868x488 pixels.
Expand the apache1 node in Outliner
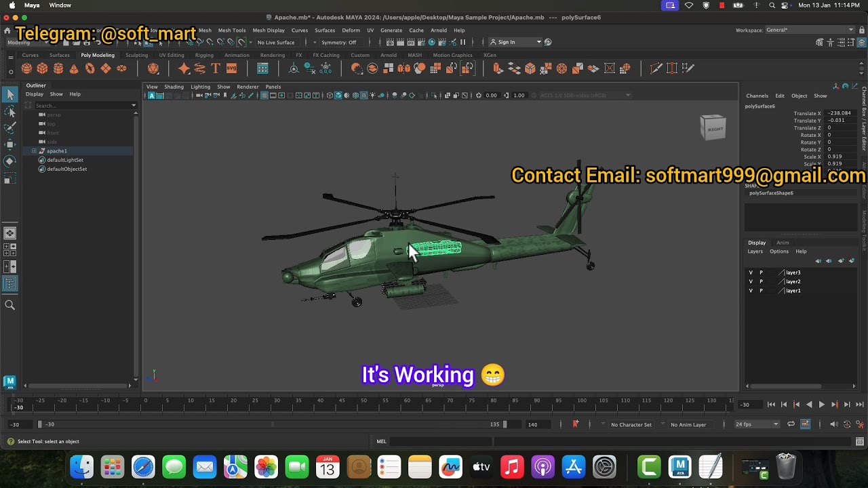coord(34,150)
